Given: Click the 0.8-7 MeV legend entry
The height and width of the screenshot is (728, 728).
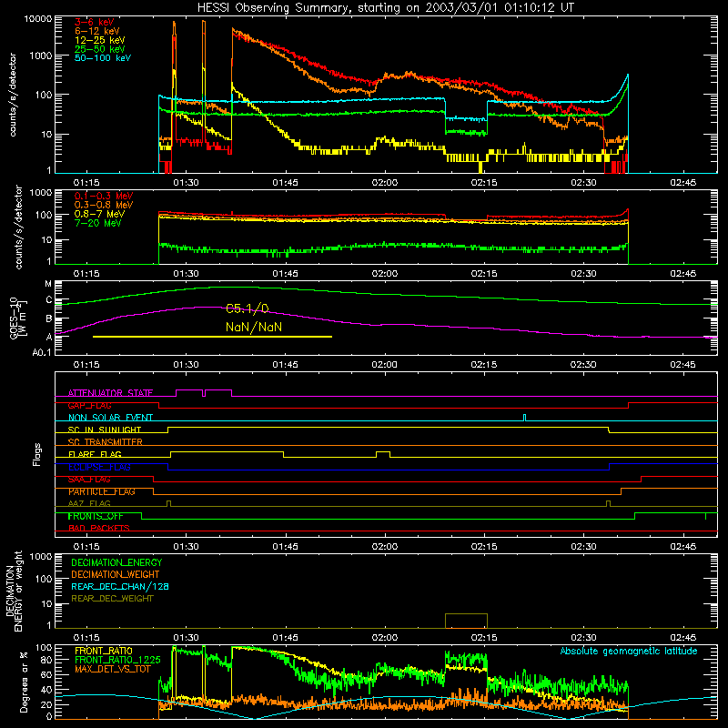Looking at the screenshot, I should [x=99, y=214].
